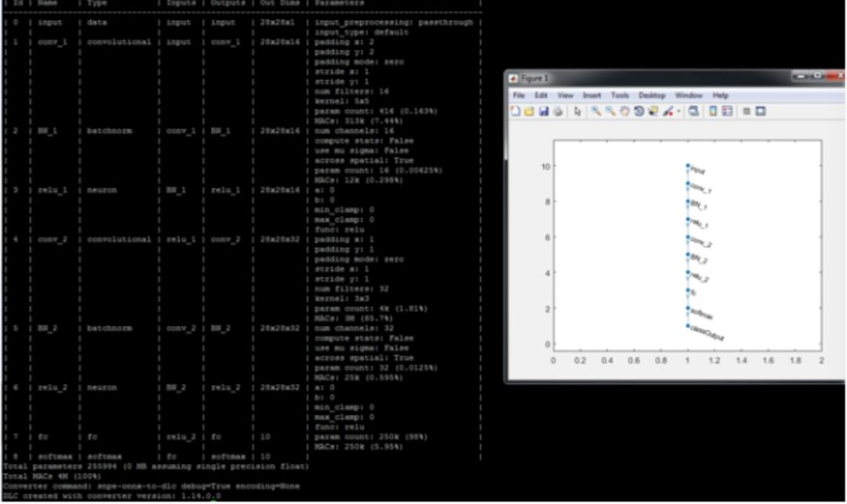Image resolution: width=847 pixels, height=504 pixels.
Task: Activate the Zoom Out magnifier tool
Action: 610,111
